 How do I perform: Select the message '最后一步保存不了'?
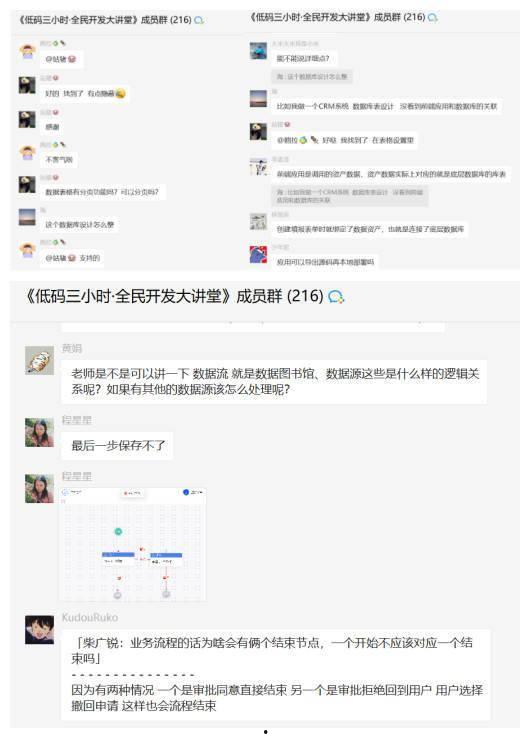[x=117, y=445]
